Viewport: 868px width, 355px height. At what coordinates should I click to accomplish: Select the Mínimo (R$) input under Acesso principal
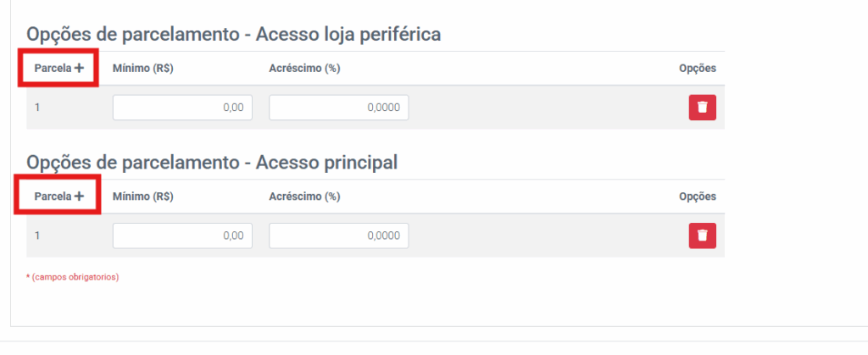tap(182, 236)
